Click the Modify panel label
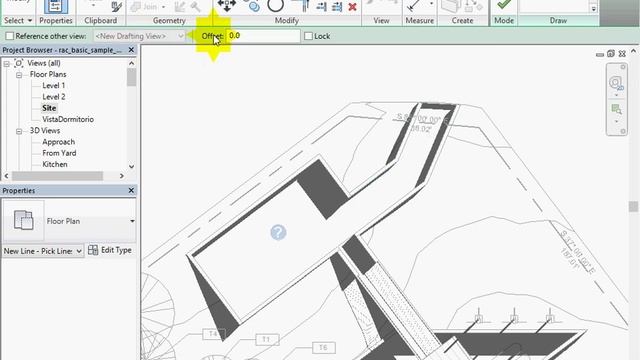This screenshot has height=360, width=640. (287, 20)
